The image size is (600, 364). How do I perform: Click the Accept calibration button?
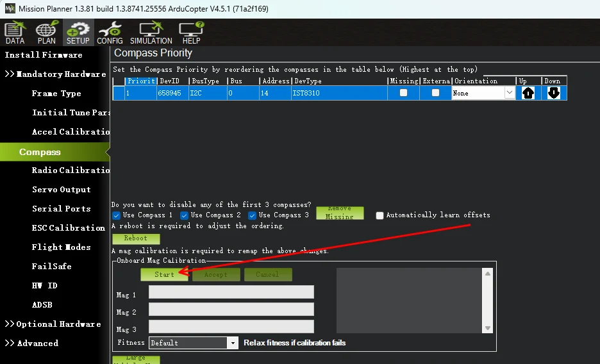click(216, 274)
